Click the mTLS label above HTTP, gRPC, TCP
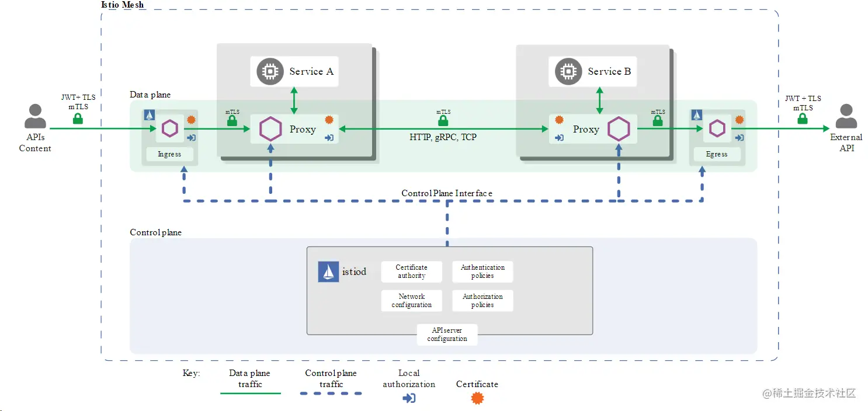The height and width of the screenshot is (411, 868). (443, 112)
